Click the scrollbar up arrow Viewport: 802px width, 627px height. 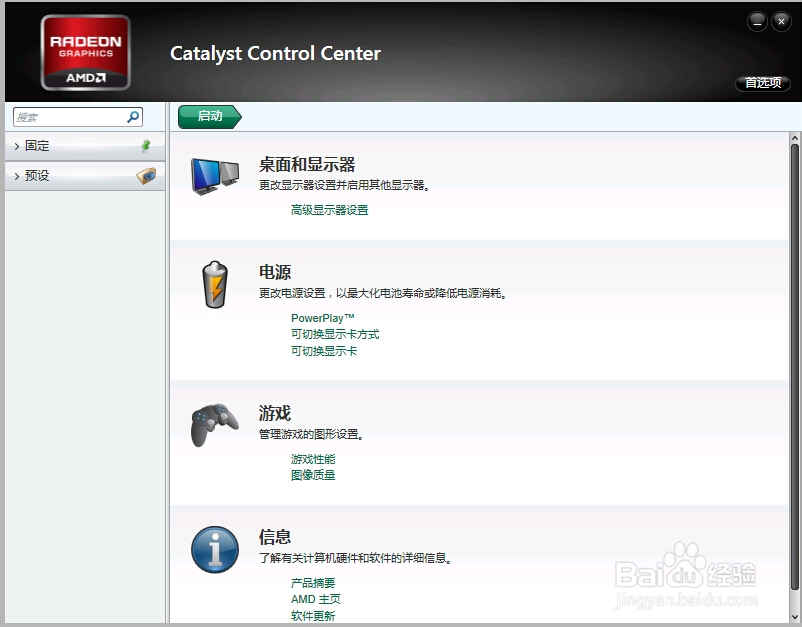(x=794, y=138)
